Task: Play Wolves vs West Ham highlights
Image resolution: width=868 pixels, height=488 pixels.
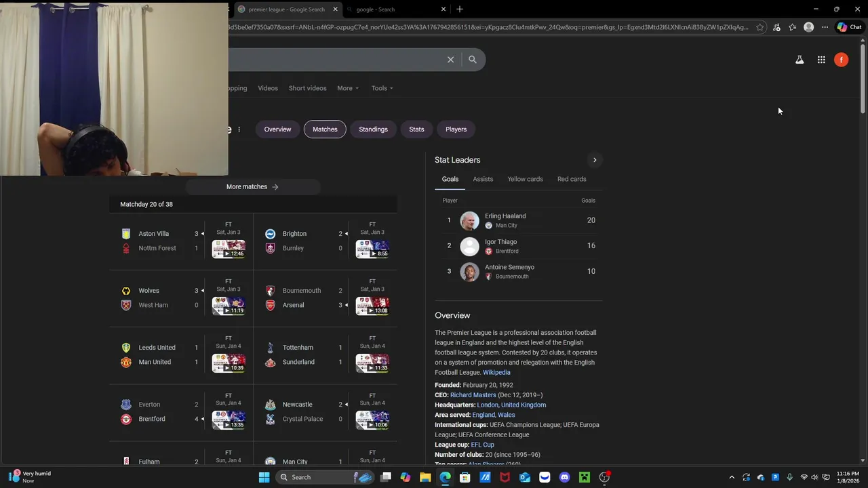Action: click(x=229, y=306)
